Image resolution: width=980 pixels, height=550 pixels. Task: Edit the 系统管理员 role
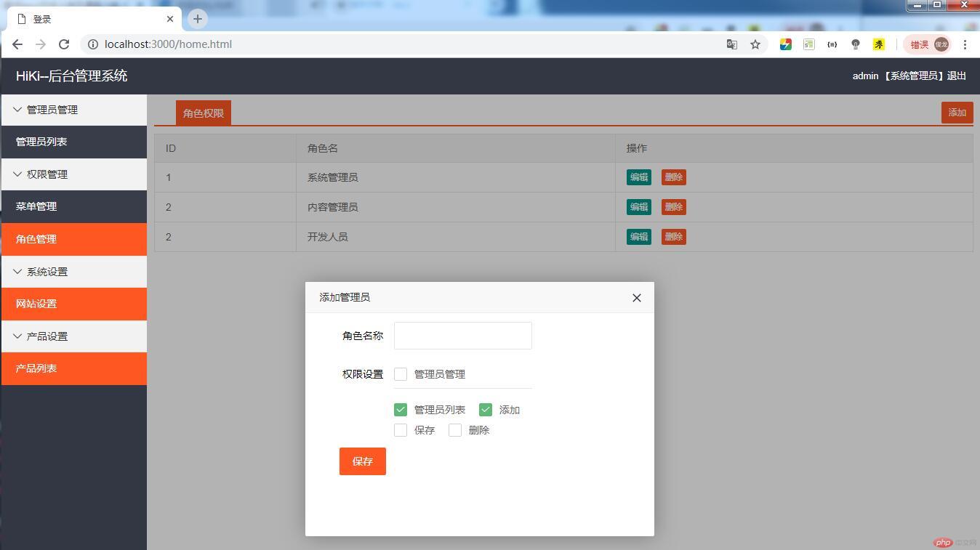[x=639, y=177]
